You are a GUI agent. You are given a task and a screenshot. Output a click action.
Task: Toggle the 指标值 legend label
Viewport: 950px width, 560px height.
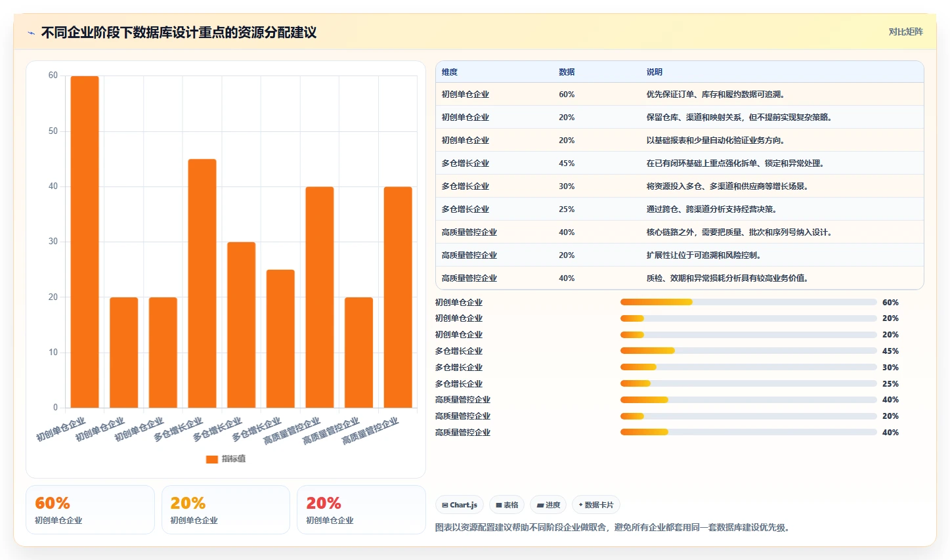[234, 459]
